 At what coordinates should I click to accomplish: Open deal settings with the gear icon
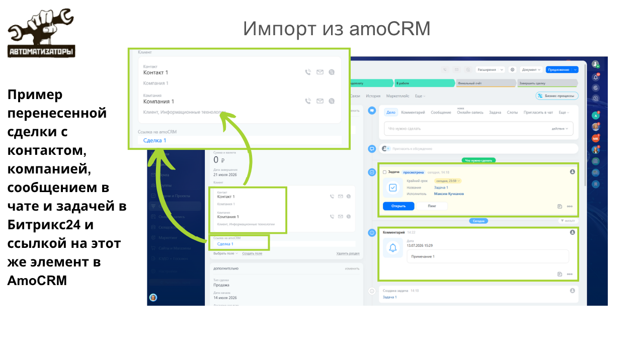[512, 70]
